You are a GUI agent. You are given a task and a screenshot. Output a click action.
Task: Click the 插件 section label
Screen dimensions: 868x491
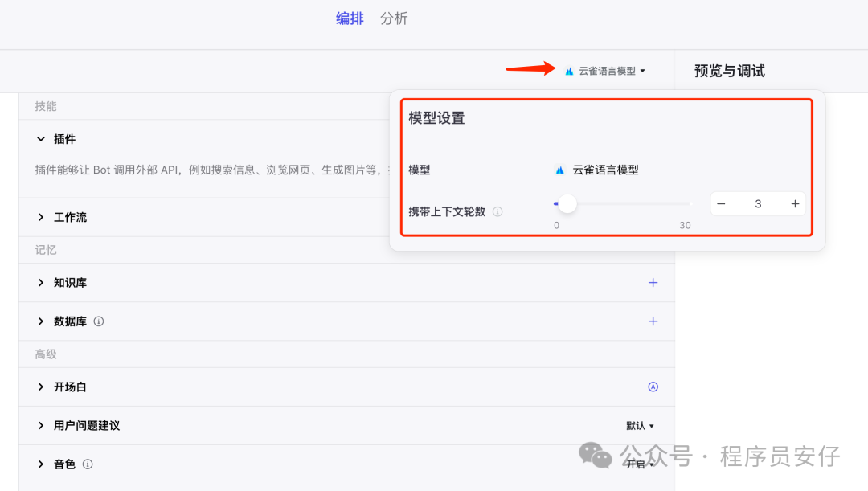[x=65, y=139]
